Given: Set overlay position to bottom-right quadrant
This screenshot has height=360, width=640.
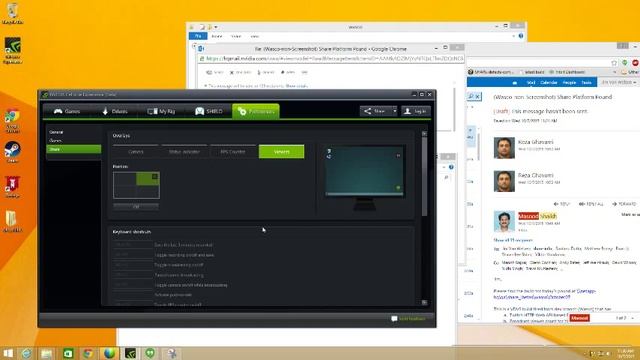Looking at the screenshot, I should tap(147, 192).
